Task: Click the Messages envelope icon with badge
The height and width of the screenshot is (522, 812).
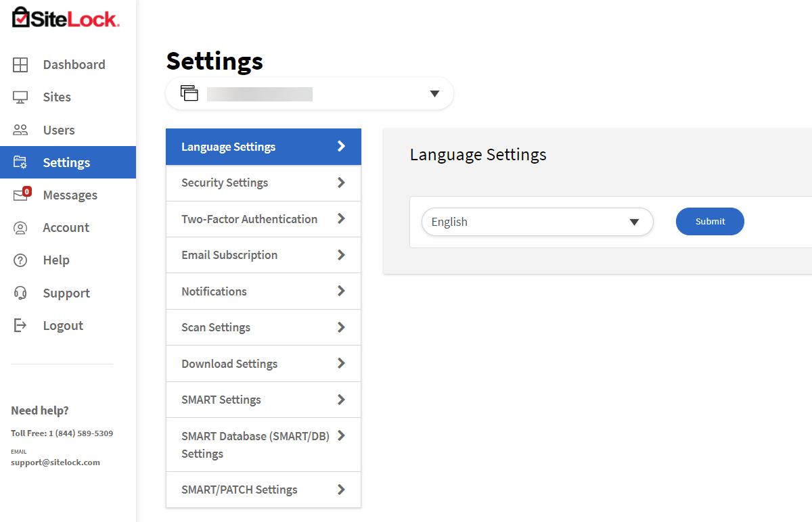Action: [21, 195]
